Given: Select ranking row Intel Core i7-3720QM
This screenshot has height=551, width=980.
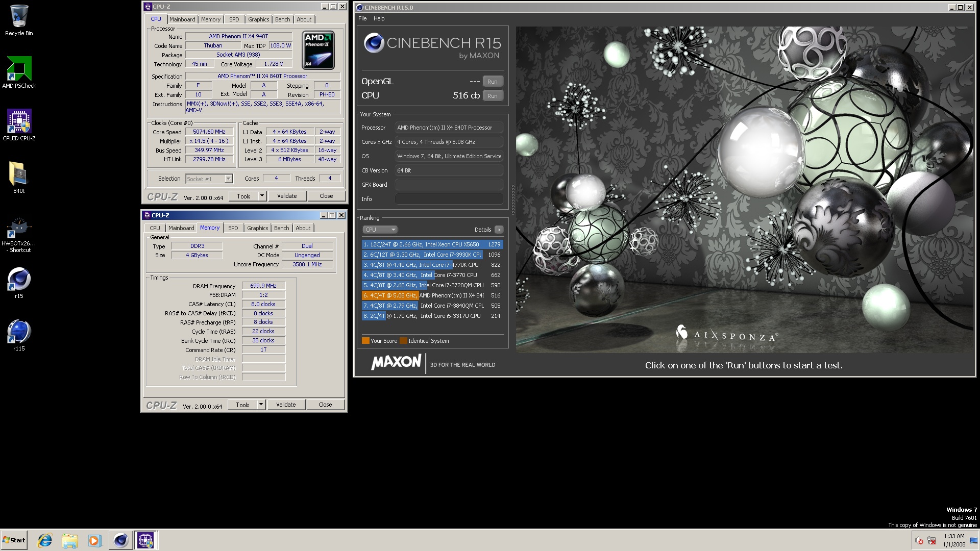Looking at the screenshot, I should coord(432,285).
